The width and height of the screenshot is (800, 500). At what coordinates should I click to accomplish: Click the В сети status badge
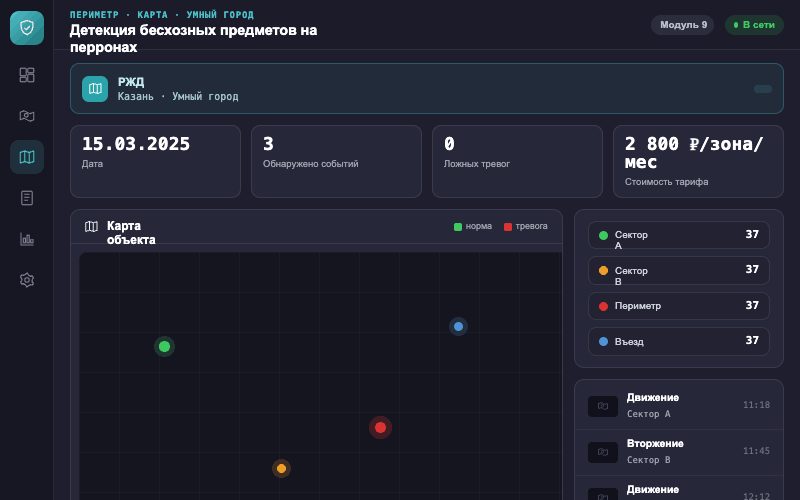(754, 24)
